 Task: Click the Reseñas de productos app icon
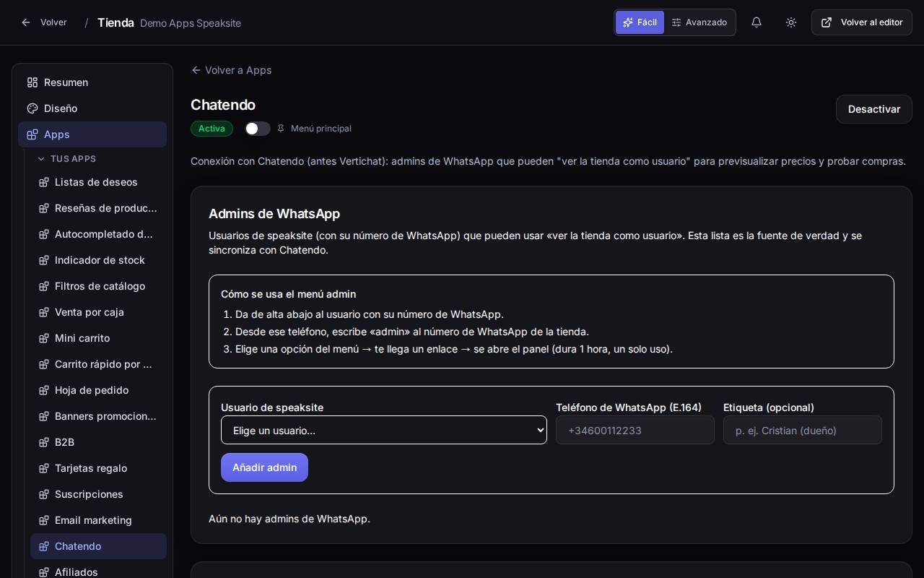click(44, 208)
